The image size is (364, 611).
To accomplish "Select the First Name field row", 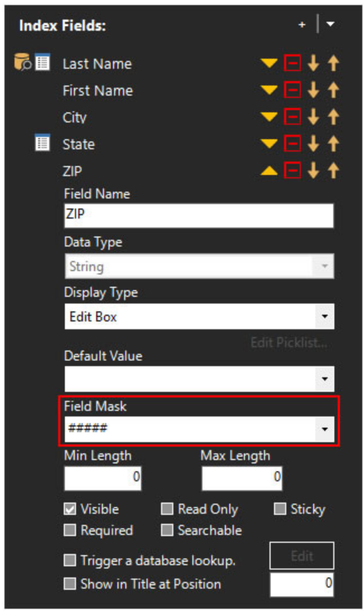I will (98, 91).
